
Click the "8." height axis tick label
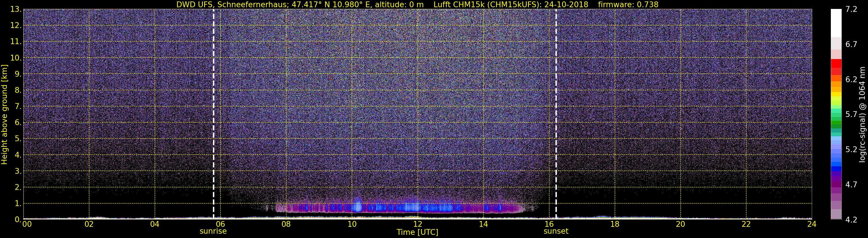(x=18, y=90)
